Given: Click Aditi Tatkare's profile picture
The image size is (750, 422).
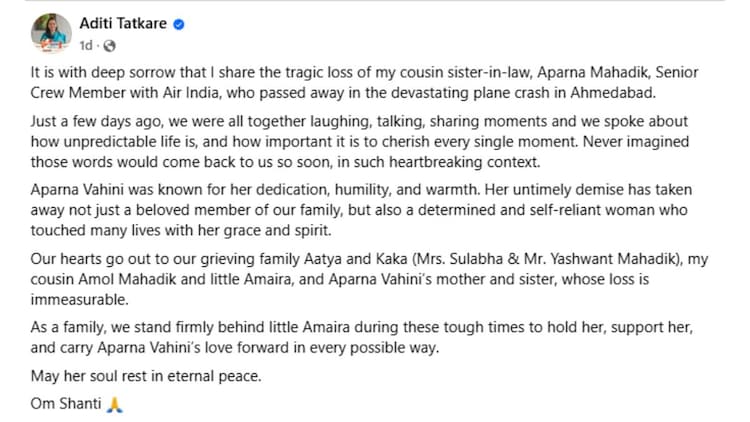Looking at the screenshot, I should point(50,30).
